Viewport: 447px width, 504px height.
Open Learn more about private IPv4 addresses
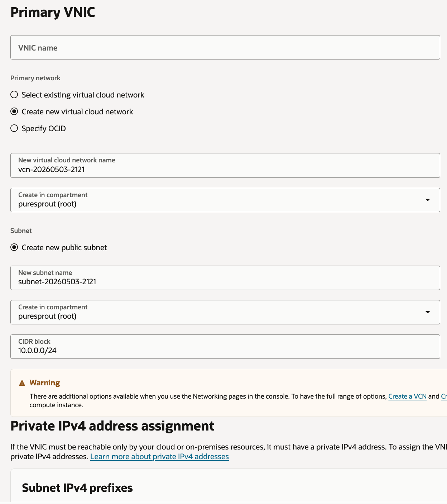(x=159, y=457)
